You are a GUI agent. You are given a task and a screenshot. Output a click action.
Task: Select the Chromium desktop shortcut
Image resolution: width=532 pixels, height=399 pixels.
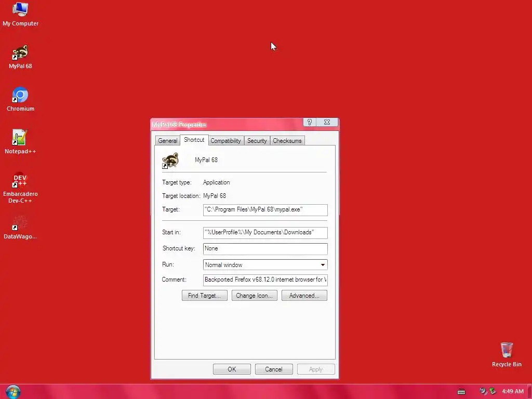pos(20,99)
